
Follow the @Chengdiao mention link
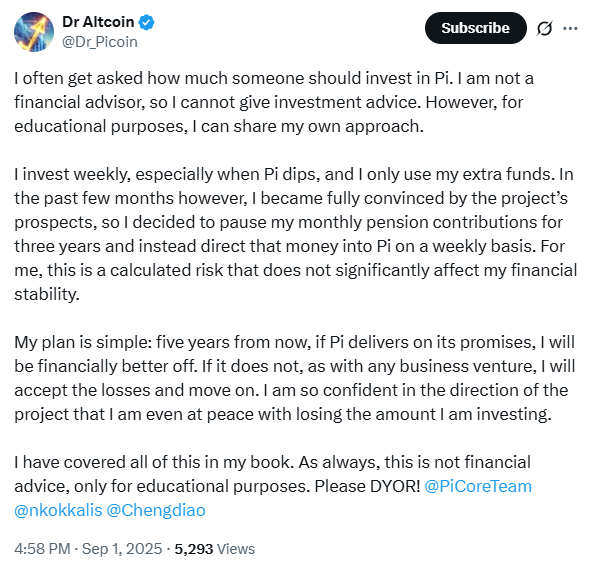coord(156,510)
